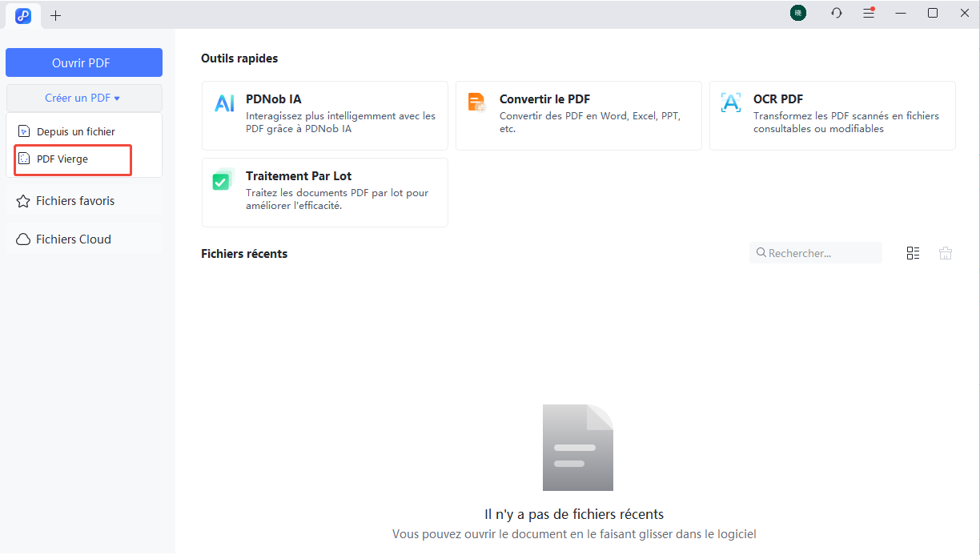980x555 pixels.
Task: Open a new tab with the plus button
Action: [x=55, y=15]
